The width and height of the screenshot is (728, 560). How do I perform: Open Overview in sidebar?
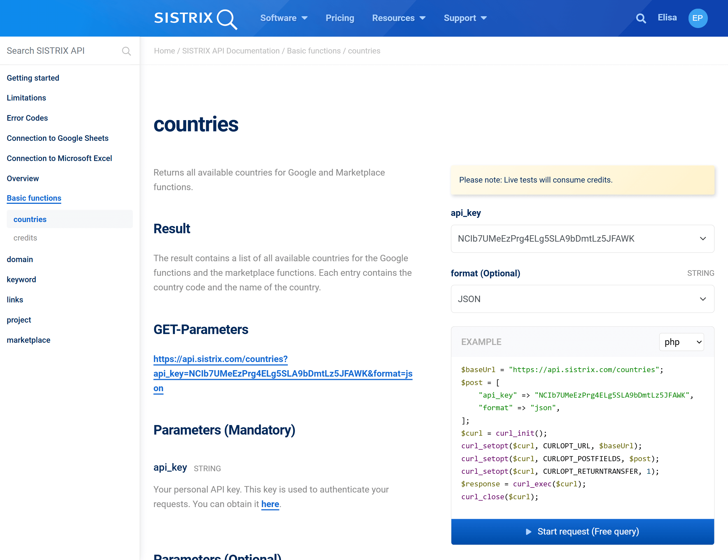pyautogui.click(x=23, y=178)
